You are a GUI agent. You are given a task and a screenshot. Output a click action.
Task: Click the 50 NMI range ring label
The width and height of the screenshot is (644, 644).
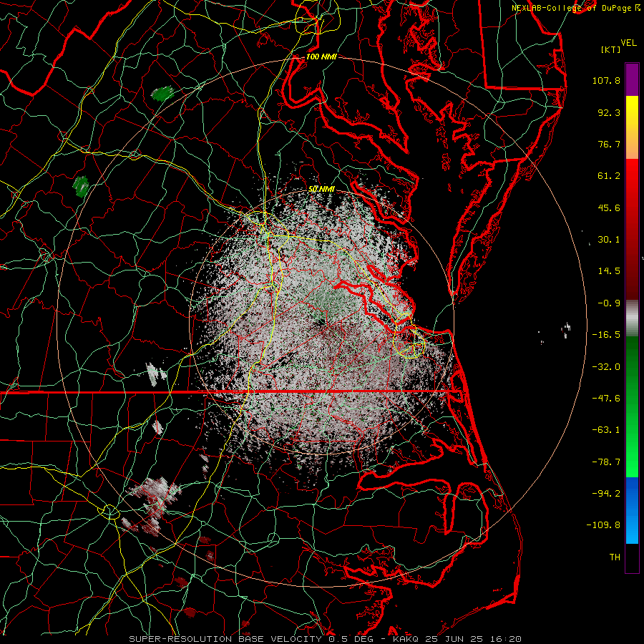[321, 189]
